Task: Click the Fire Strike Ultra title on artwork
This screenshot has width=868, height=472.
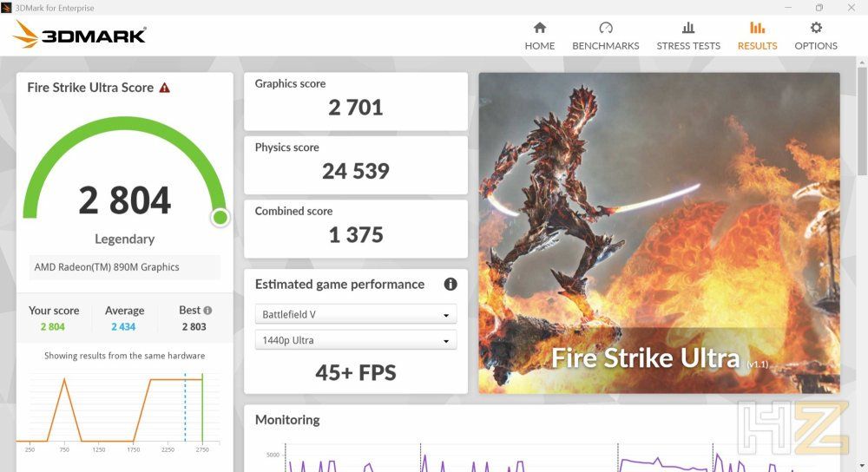Action: click(646, 358)
